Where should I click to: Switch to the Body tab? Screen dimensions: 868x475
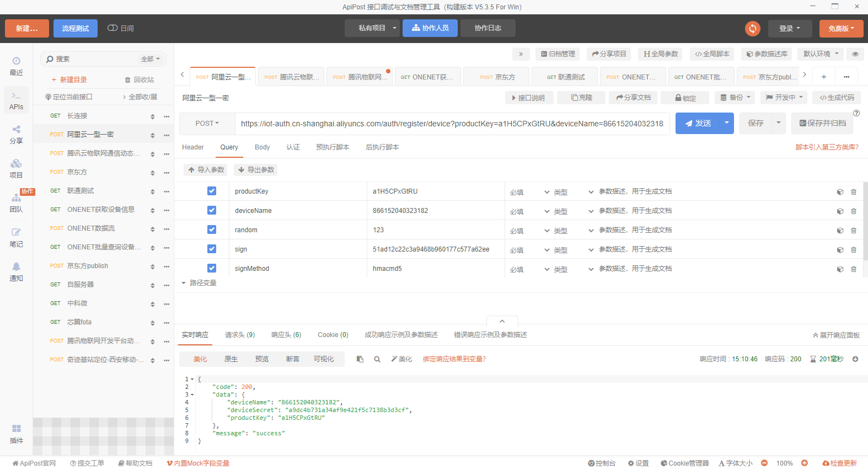[x=262, y=147]
